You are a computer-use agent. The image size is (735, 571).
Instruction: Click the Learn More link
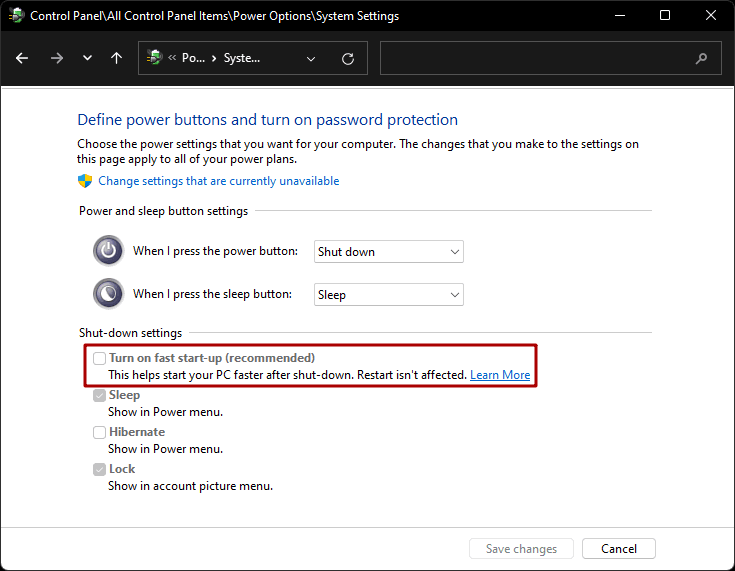coord(500,375)
